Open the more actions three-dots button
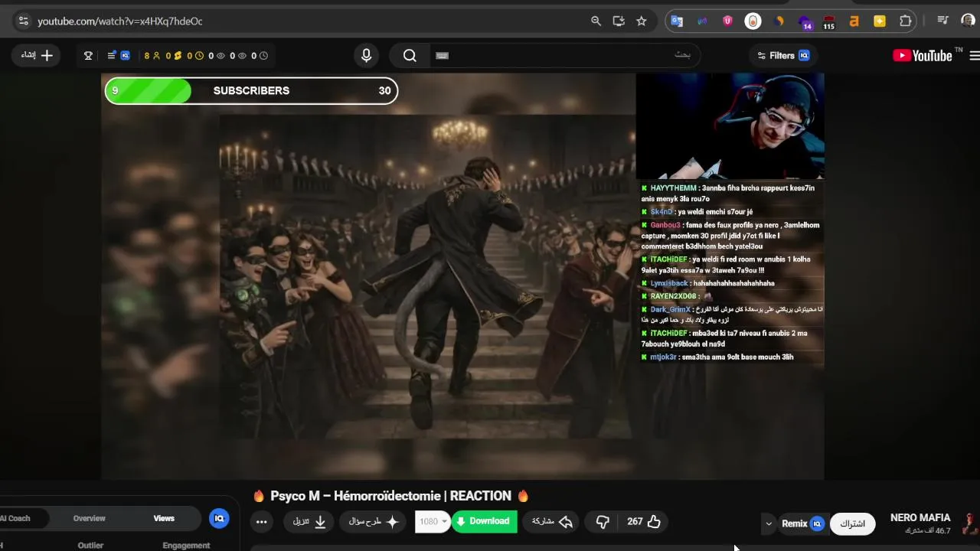 click(x=262, y=522)
